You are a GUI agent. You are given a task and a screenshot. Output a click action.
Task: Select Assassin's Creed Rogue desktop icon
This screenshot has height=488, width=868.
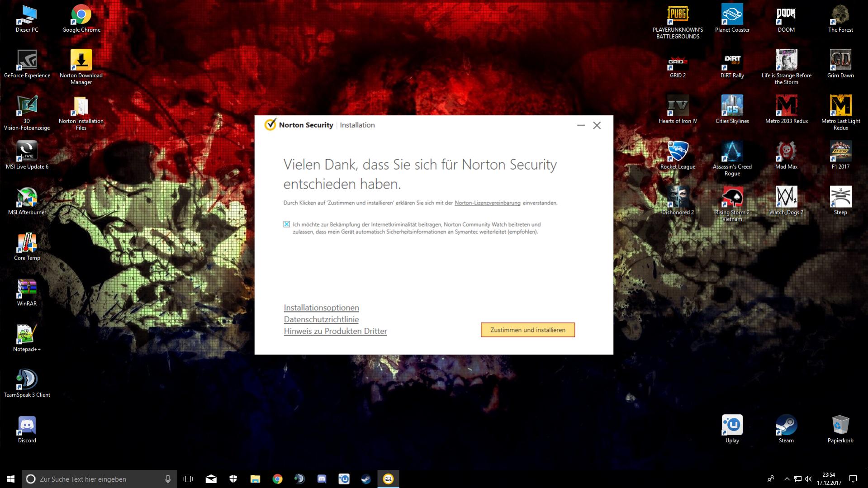tap(732, 159)
